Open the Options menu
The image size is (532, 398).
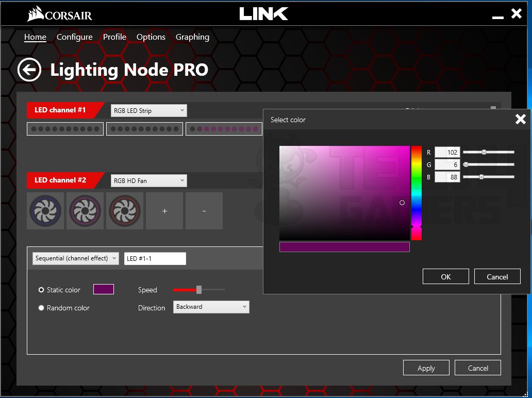click(x=151, y=37)
